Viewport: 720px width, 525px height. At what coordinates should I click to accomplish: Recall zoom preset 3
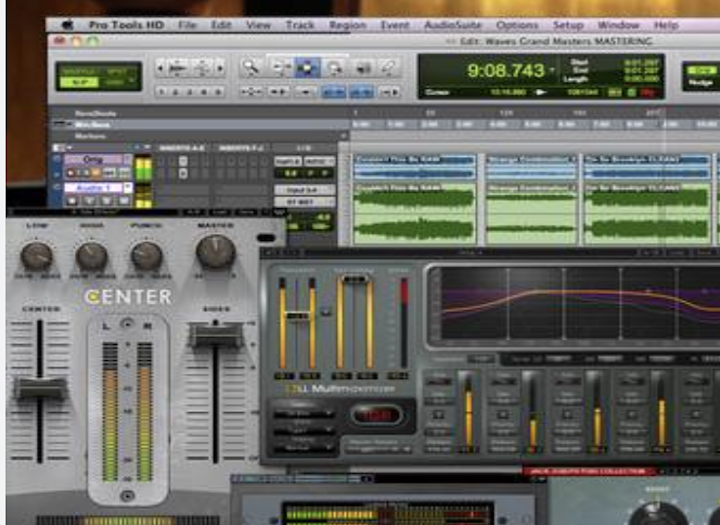click(x=190, y=92)
